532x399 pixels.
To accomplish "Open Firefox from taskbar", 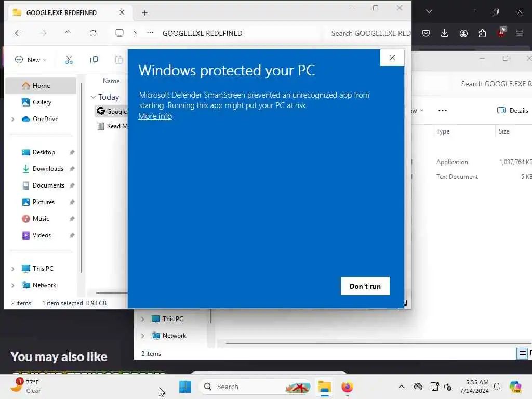I will 347,387.
